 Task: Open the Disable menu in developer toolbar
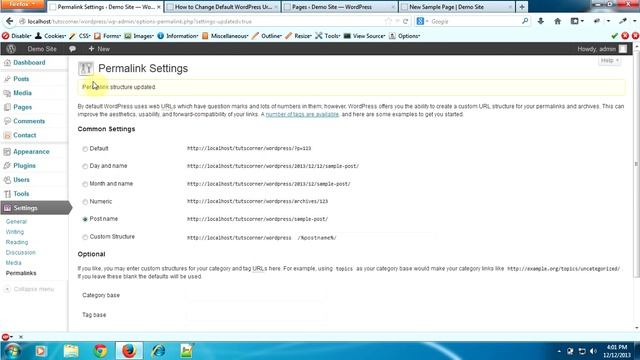pos(17,36)
